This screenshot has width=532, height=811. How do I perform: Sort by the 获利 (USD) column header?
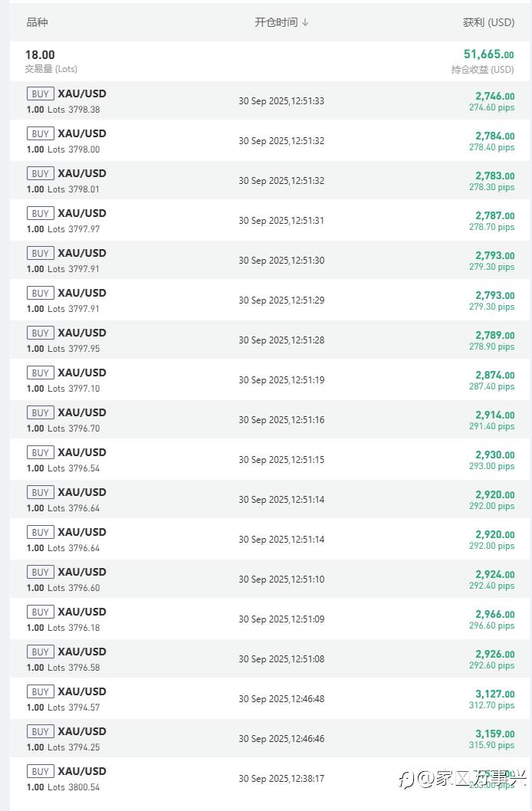[488, 23]
